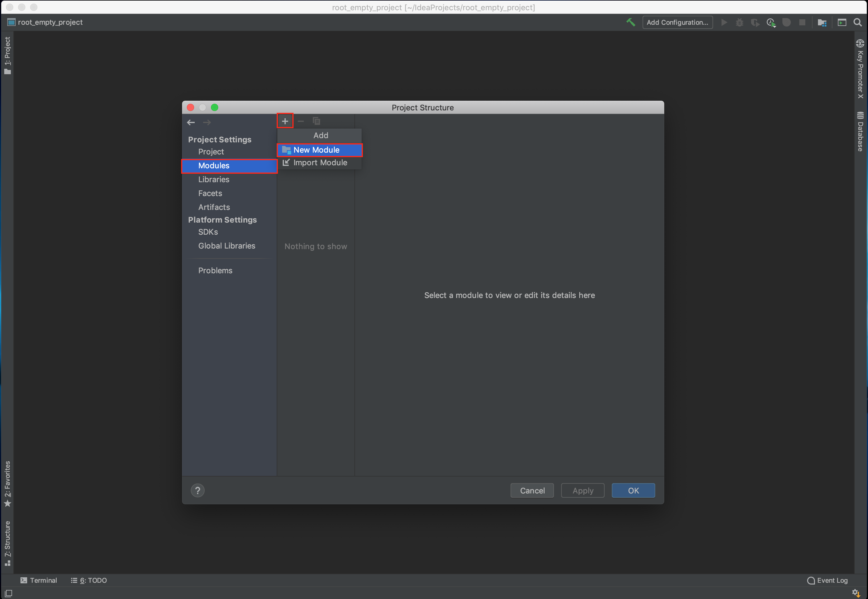Click the Run play icon in toolbar
The image size is (868, 599).
pyautogui.click(x=724, y=23)
